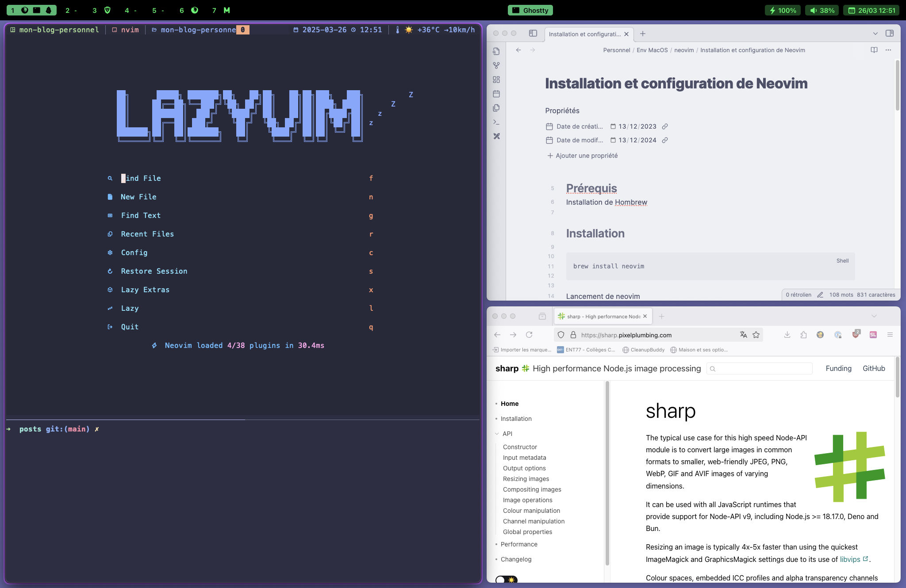
Task: Open new tab in Firefox
Action: click(661, 316)
